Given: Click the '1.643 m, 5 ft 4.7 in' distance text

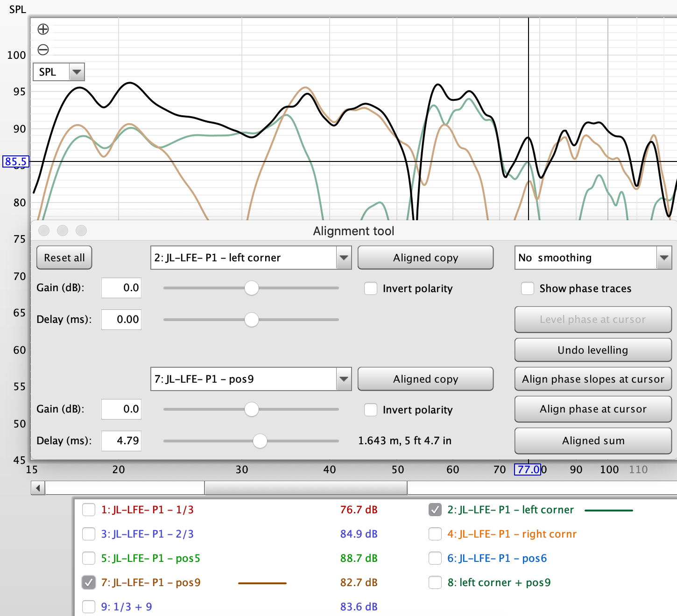Looking at the screenshot, I should tap(405, 441).
